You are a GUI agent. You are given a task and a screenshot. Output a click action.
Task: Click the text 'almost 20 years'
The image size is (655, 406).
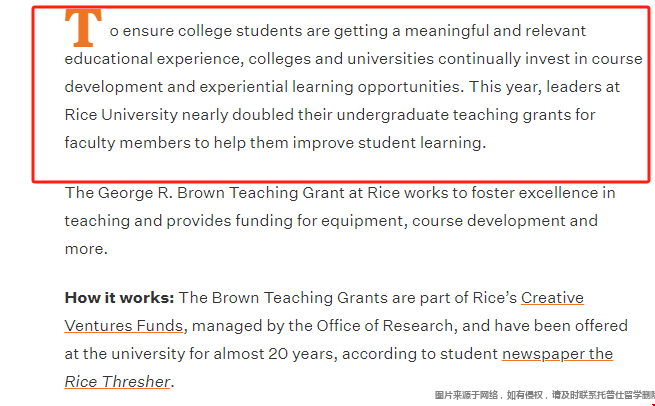274,354
